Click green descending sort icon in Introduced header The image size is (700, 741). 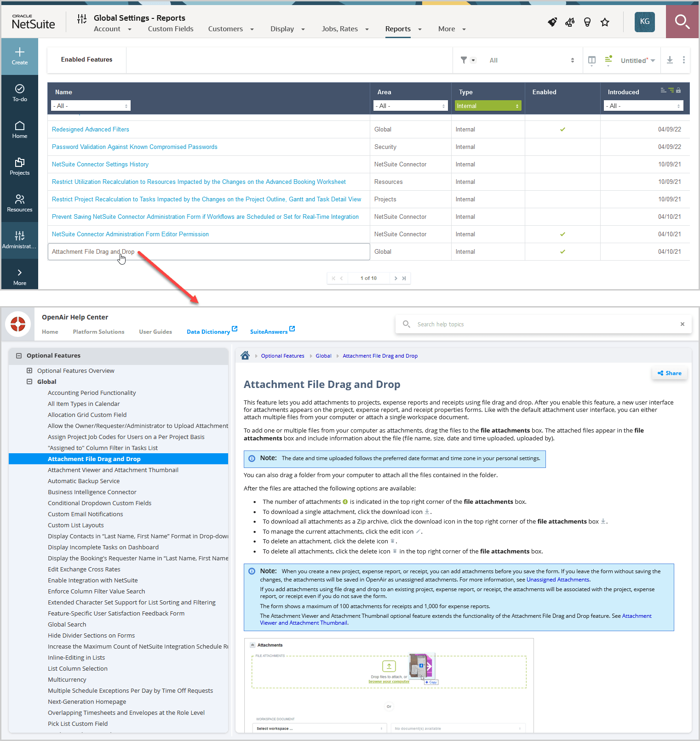pos(671,91)
